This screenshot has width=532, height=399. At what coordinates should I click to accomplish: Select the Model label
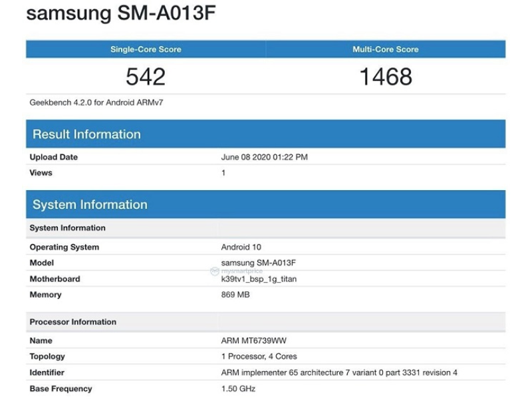coord(42,263)
